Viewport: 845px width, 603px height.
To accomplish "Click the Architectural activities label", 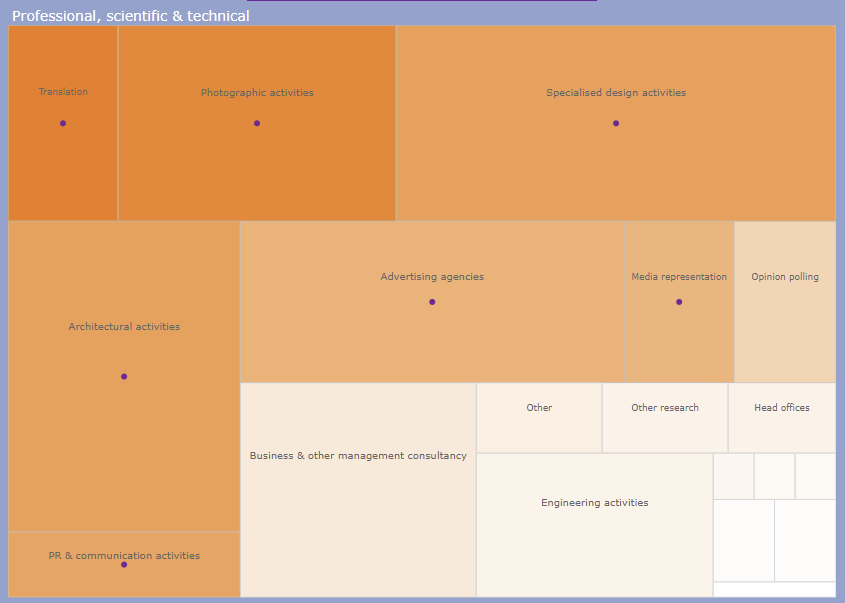I will (124, 327).
